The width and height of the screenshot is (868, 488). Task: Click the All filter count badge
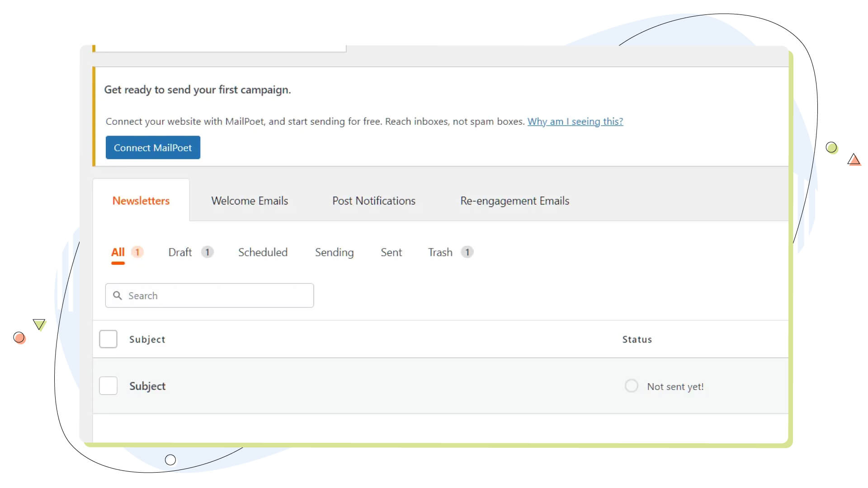(137, 252)
